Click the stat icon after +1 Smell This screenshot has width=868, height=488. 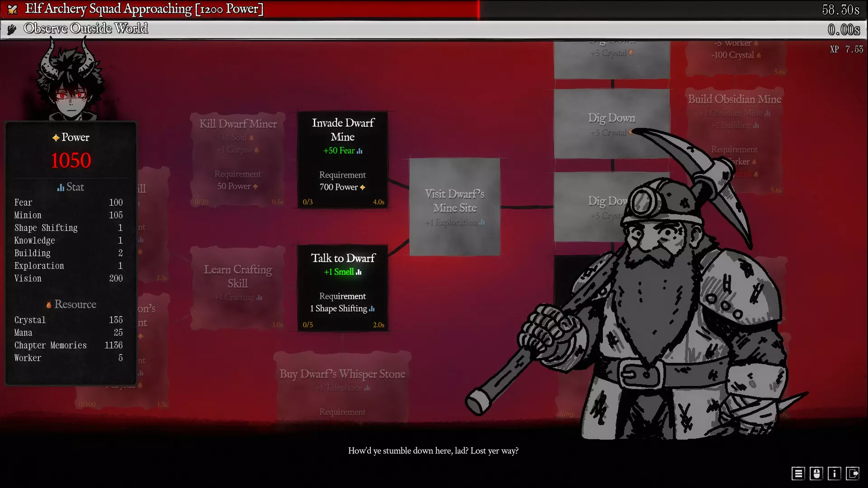(x=359, y=272)
